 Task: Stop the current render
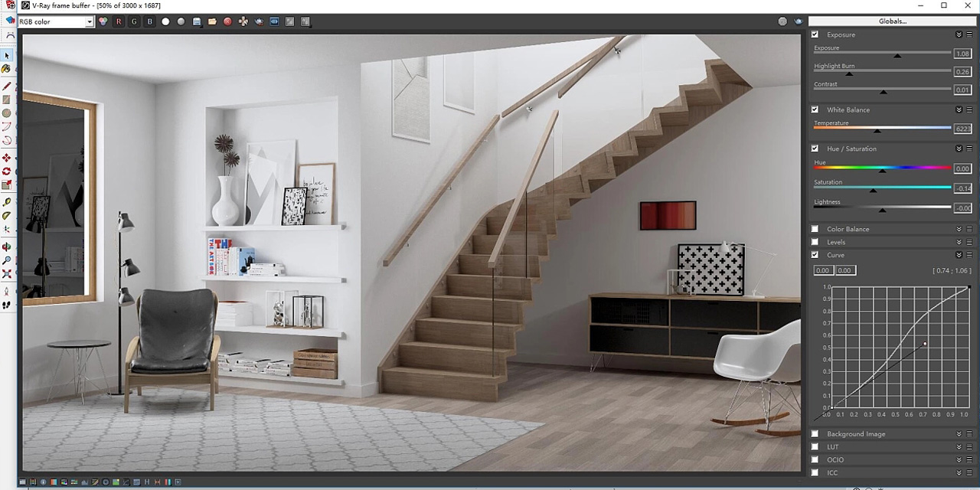click(228, 21)
